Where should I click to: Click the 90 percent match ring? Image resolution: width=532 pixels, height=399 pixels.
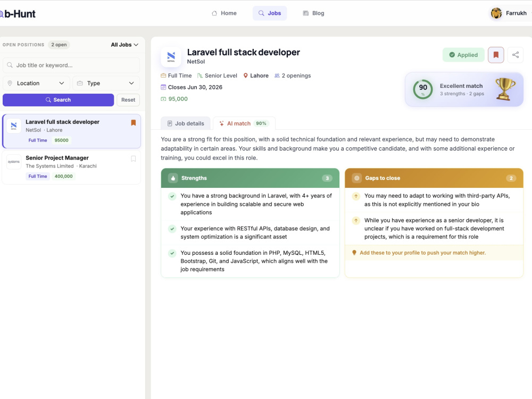coord(423,89)
